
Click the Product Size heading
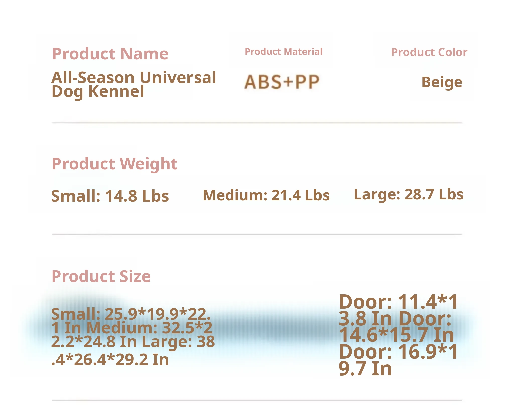pyautogui.click(x=101, y=276)
